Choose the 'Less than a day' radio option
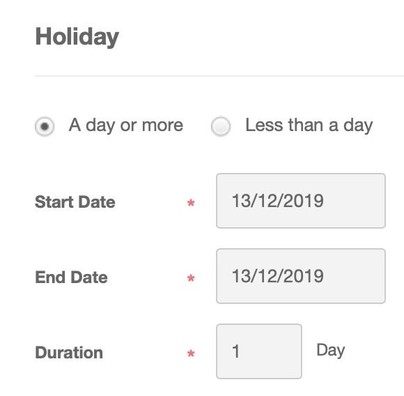This screenshot has height=396, width=404. click(221, 127)
